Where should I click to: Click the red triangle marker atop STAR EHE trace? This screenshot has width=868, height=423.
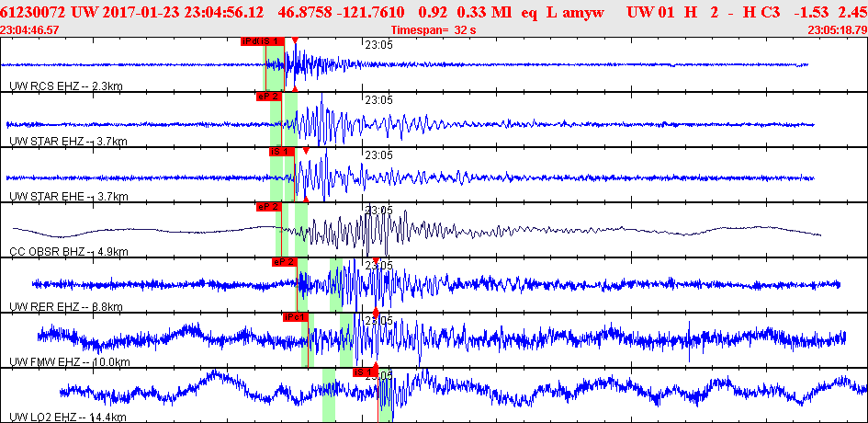[x=306, y=151]
